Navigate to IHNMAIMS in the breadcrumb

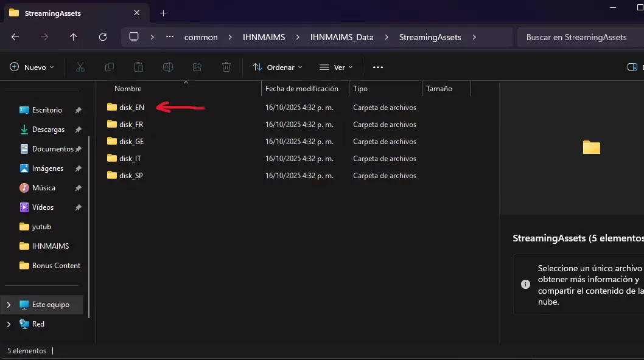coord(264,37)
